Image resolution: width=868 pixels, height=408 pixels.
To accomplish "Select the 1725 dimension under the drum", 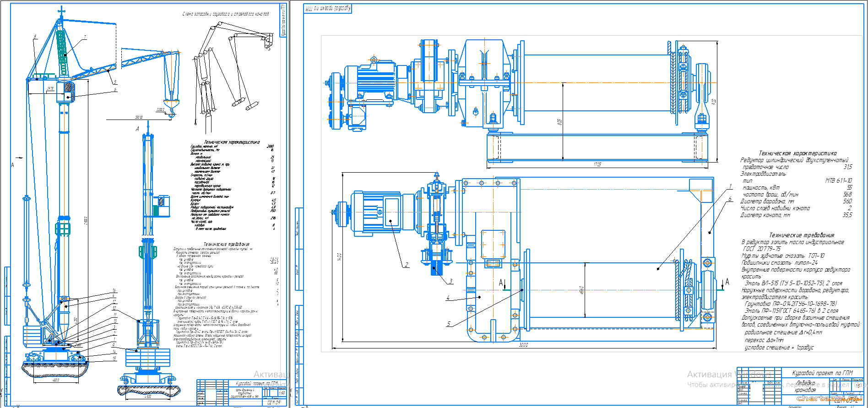I will (x=597, y=164).
